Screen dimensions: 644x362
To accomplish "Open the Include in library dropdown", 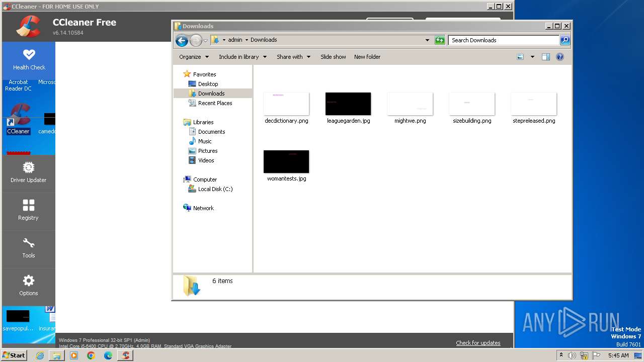I will point(243,57).
